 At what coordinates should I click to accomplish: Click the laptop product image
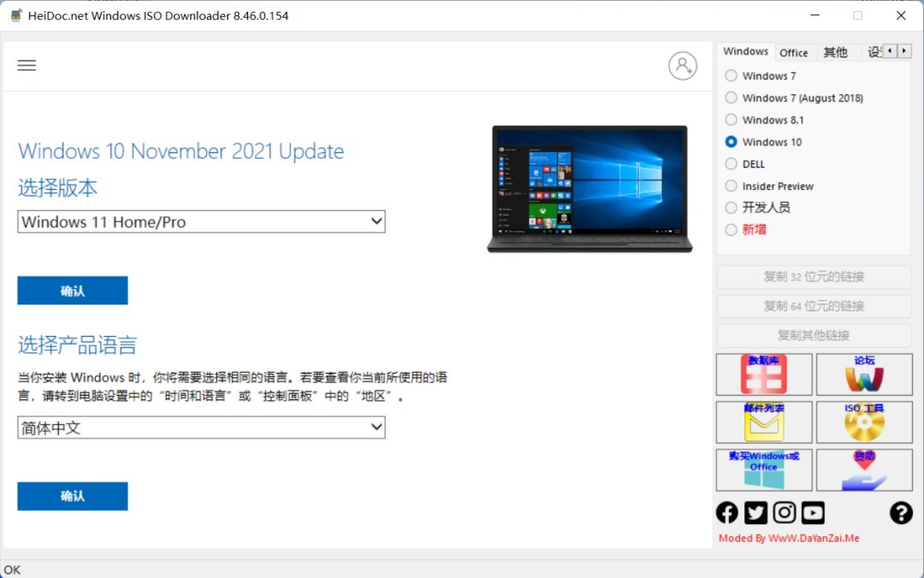tap(589, 189)
